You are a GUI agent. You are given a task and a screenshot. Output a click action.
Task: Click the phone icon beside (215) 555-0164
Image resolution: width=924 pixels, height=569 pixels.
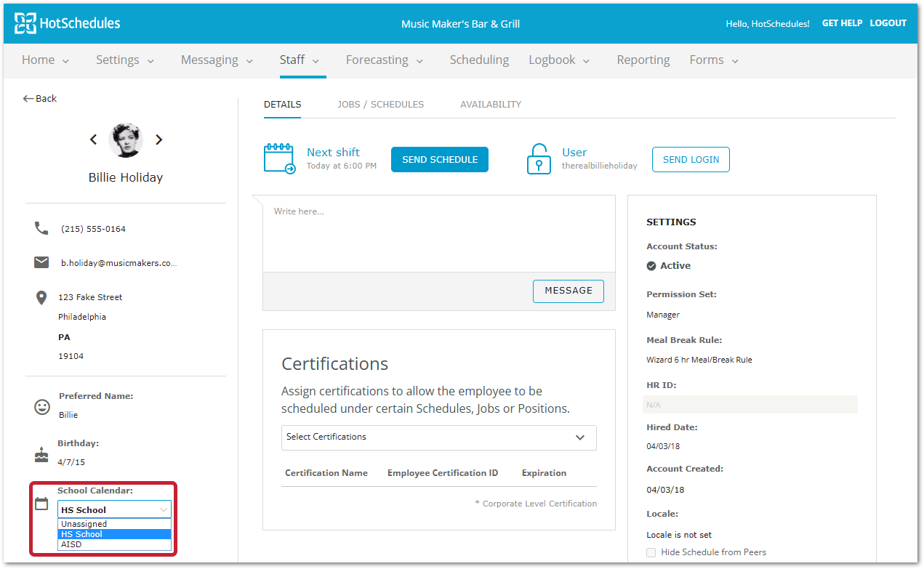click(41, 228)
